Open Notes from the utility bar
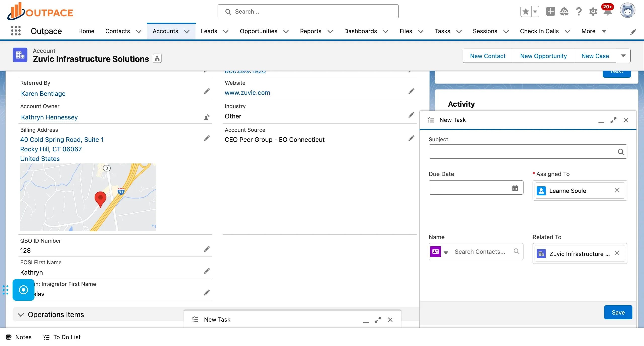The width and height of the screenshot is (644, 346). (x=18, y=337)
